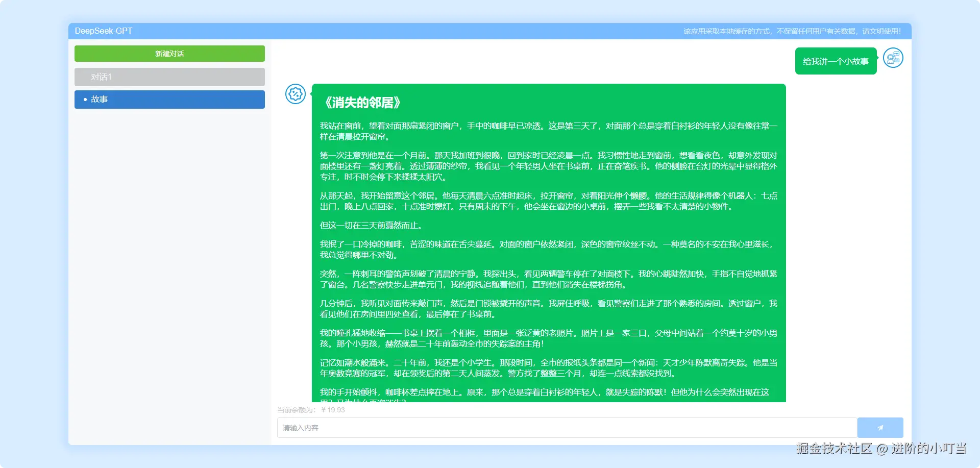Click the AI badge avatar beside the story
The height and width of the screenshot is (468, 980).
click(x=295, y=94)
